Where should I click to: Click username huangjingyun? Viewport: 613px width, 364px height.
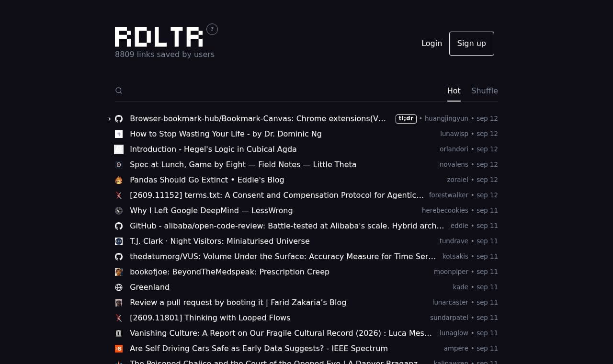[x=446, y=118]
